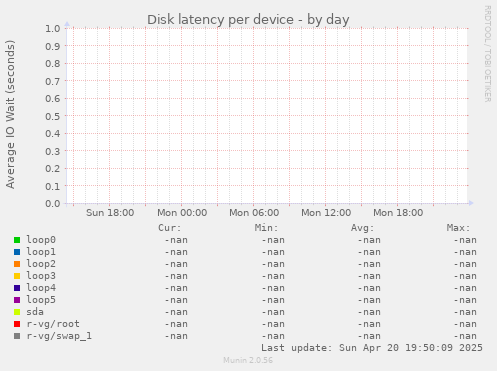This screenshot has height=371, width=497.
Task: Click r-vg/root's Max -nan value
Action: pyautogui.click(x=465, y=324)
